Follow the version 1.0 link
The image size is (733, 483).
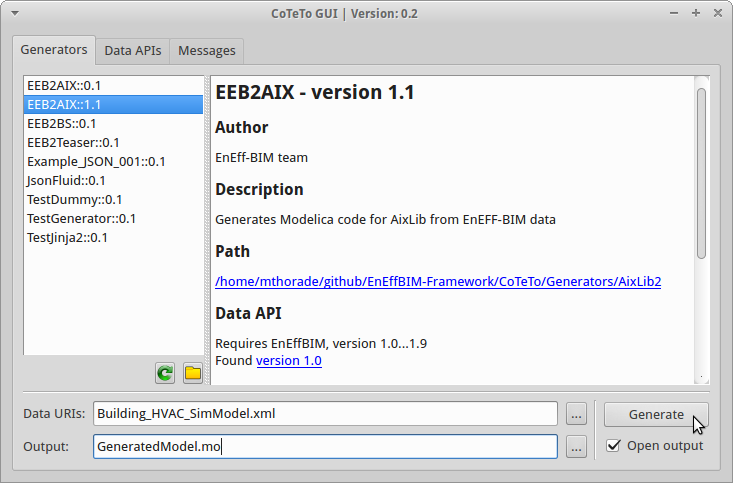[x=289, y=361]
